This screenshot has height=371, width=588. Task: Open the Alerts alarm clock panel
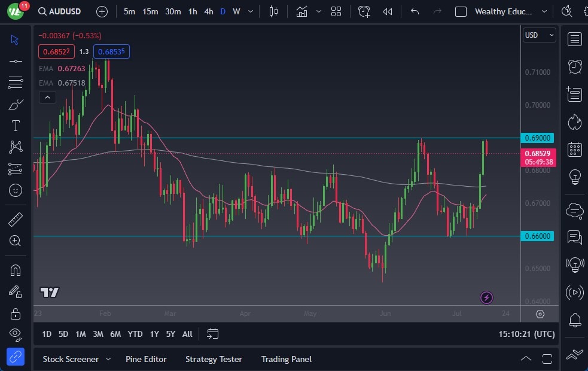point(575,66)
